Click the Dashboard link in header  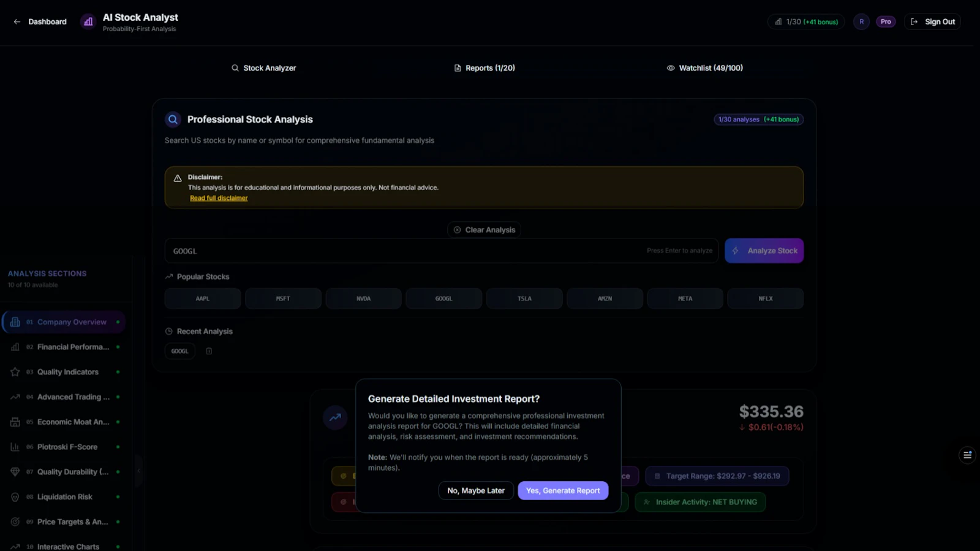click(47, 21)
